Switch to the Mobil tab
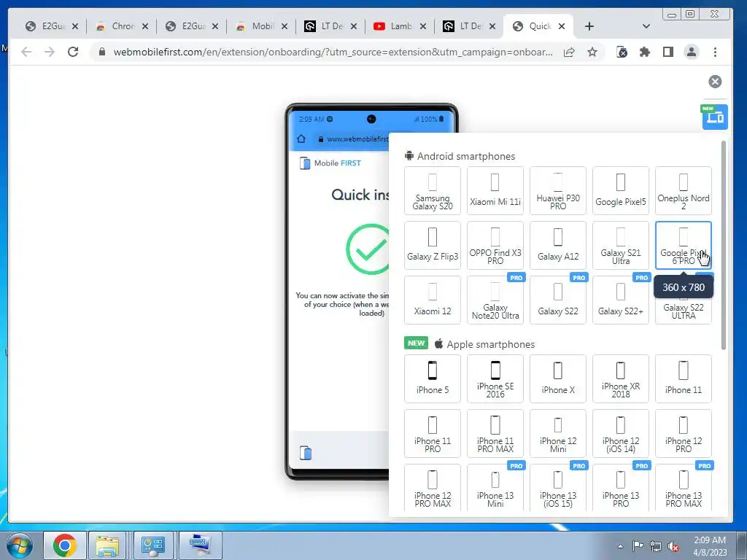This screenshot has height=560, width=747. pyautogui.click(x=262, y=26)
